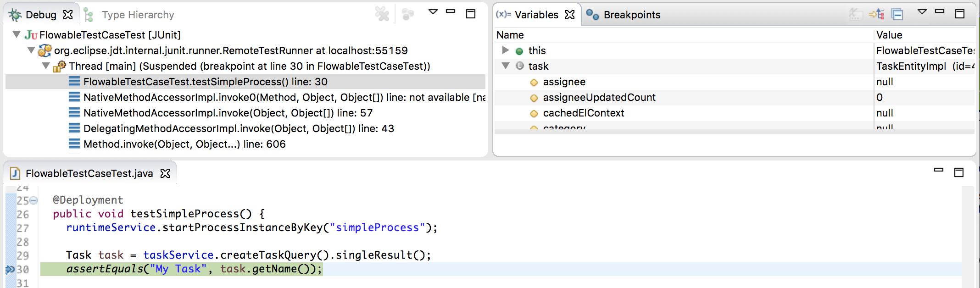Viewport: 980px width, 288px height.
Task: Close the FlowableTestCaseTest.java editor tab
Action: tap(165, 173)
